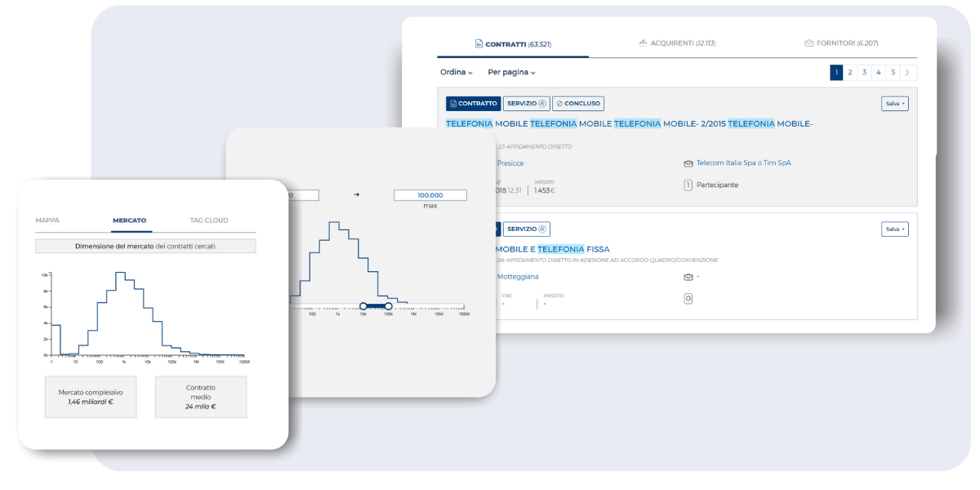
Task: Click the document icon in the Contratti tab
Action: (479, 44)
